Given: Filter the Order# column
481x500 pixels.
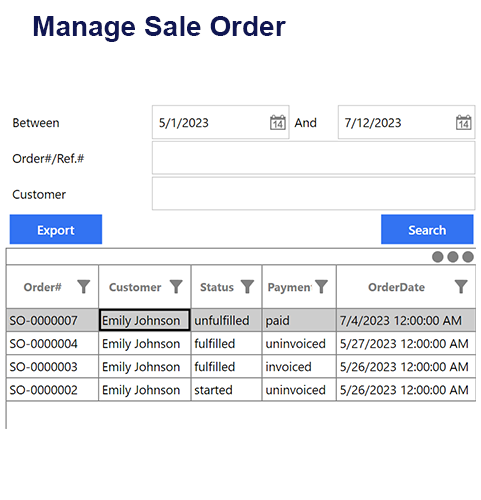Looking at the screenshot, I should pyautogui.click(x=84, y=287).
